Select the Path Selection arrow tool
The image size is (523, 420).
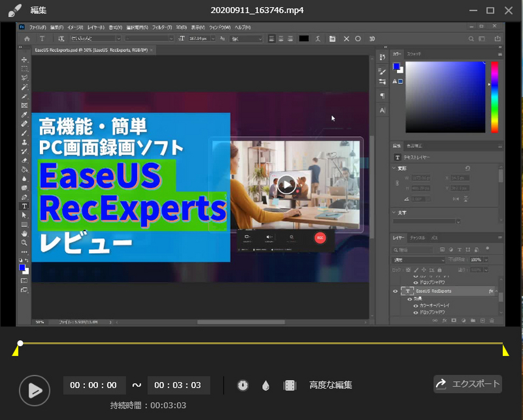(24, 215)
